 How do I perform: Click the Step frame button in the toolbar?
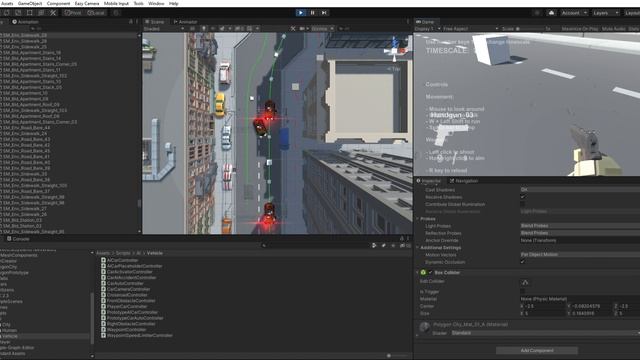[x=324, y=13]
